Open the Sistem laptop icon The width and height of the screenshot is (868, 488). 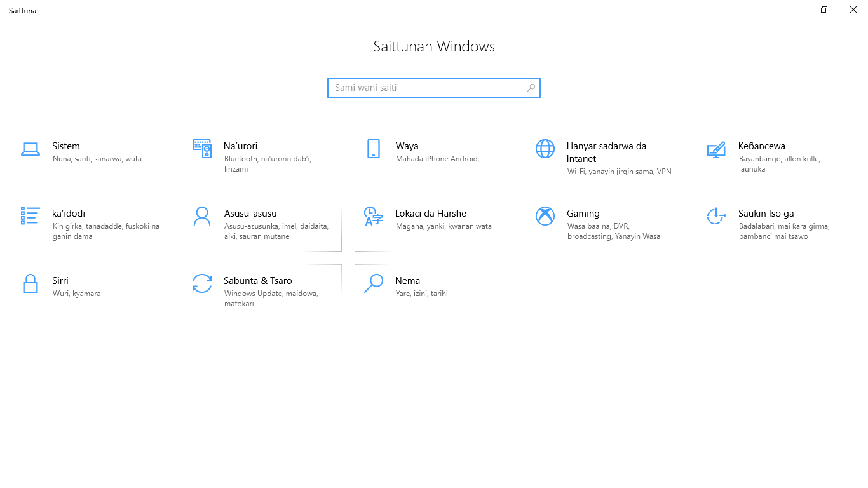(31, 149)
